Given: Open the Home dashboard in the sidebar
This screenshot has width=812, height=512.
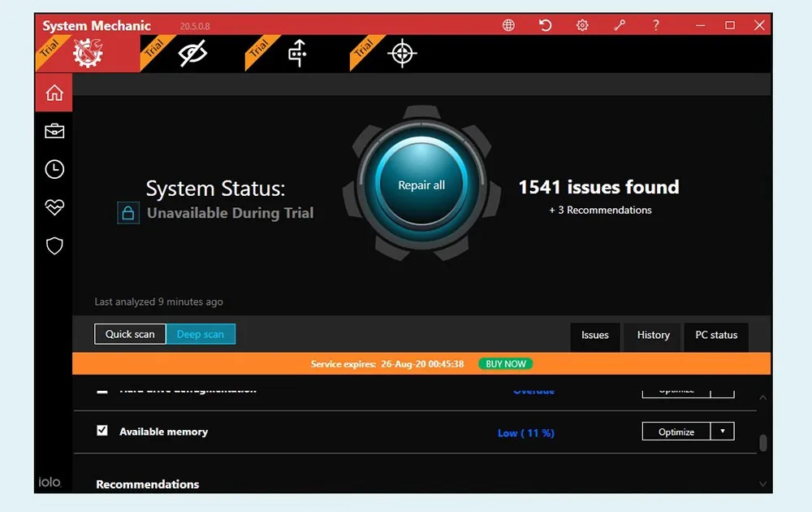Looking at the screenshot, I should (54, 92).
